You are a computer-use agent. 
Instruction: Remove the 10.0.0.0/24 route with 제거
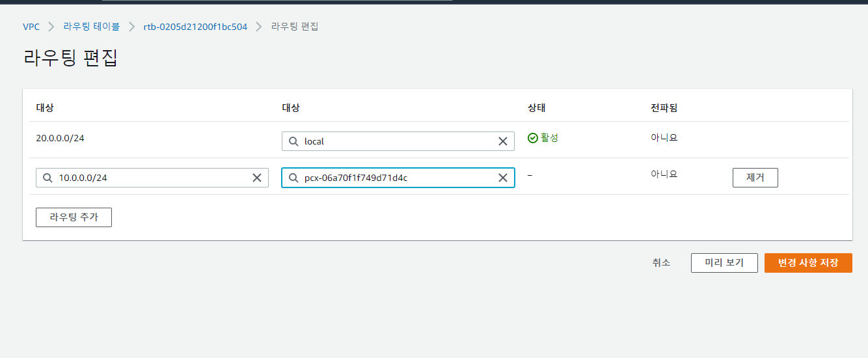point(755,178)
